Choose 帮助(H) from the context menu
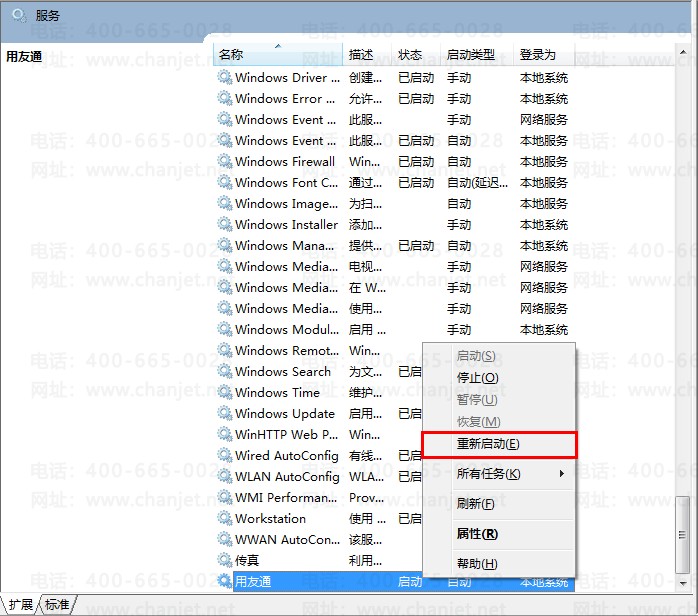This screenshot has width=698, height=616. (x=499, y=564)
